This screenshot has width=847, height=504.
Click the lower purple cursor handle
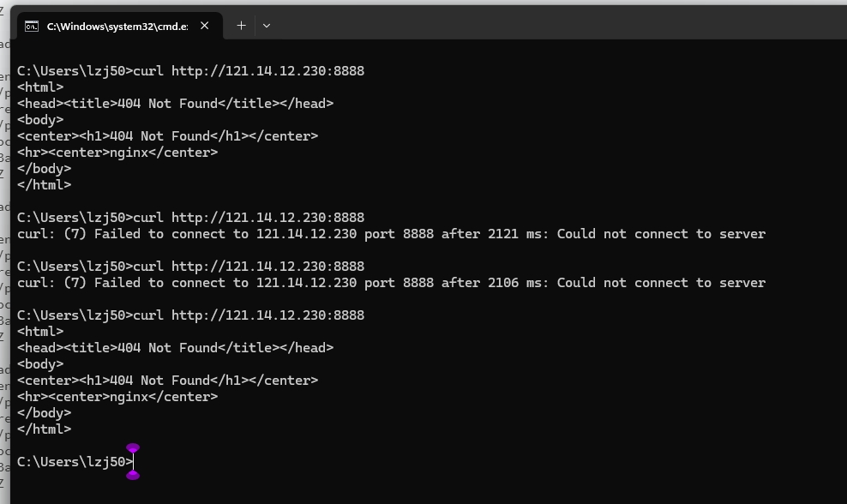coord(133,476)
